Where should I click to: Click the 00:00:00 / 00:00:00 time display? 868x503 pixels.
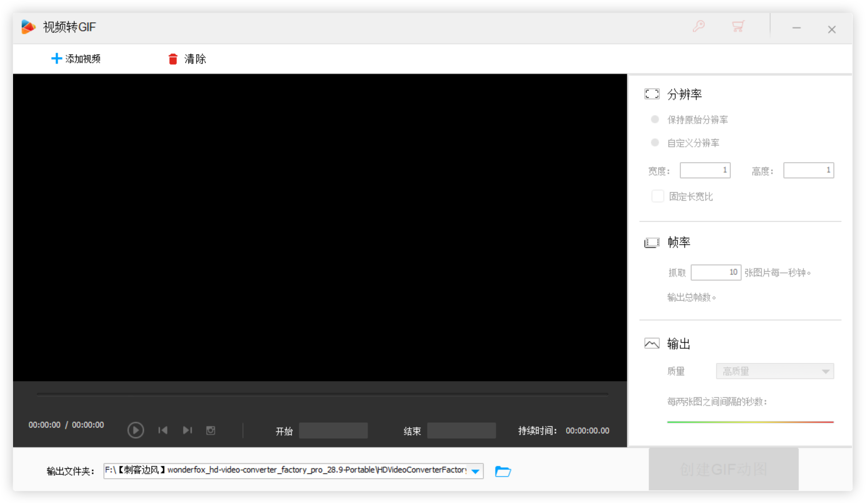pos(66,425)
